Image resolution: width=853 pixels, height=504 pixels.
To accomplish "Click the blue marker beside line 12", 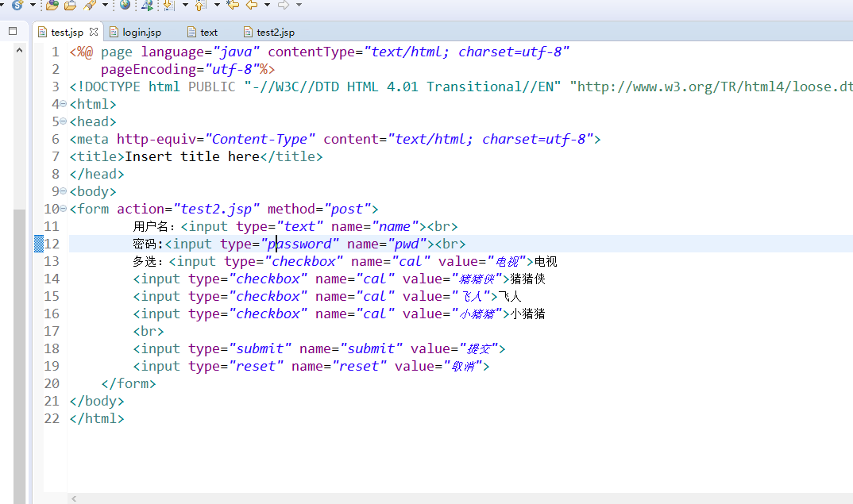I will point(39,244).
